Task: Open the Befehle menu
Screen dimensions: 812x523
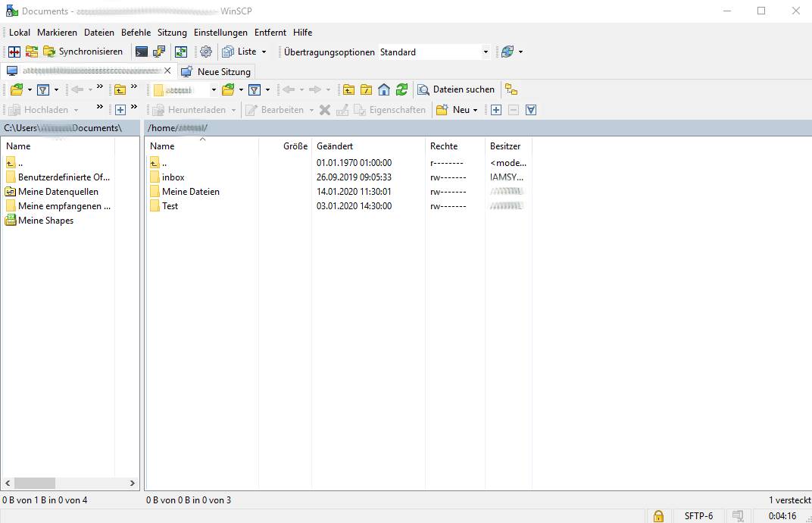Action: pos(136,33)
